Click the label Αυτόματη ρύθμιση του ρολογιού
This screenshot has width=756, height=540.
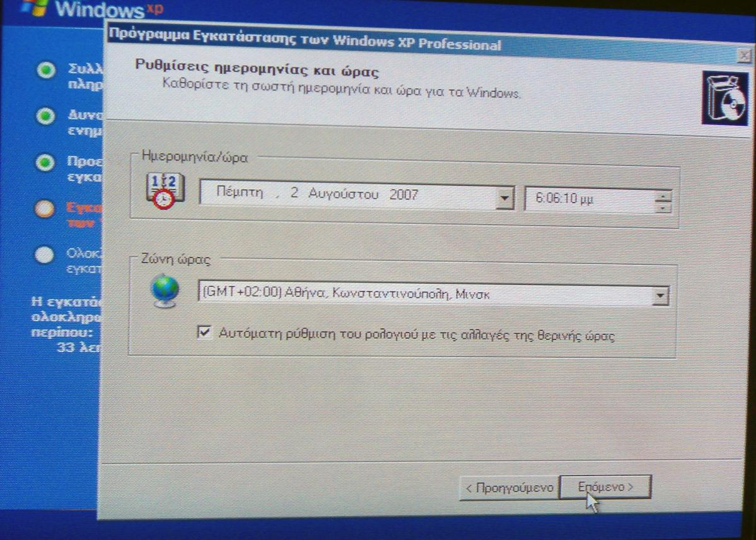tap(416, 334)
